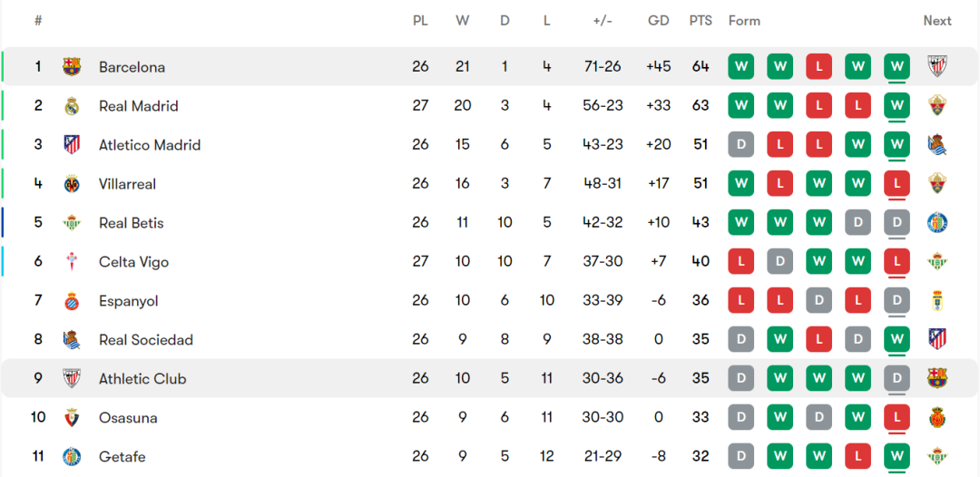
Task: Click Barcelona's red loss form badge
Action: coord(819,67)
